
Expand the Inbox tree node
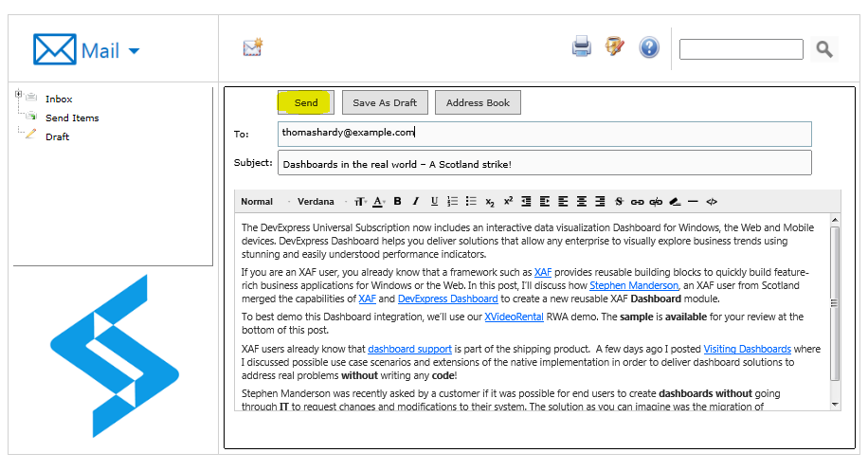pos(18,94)
